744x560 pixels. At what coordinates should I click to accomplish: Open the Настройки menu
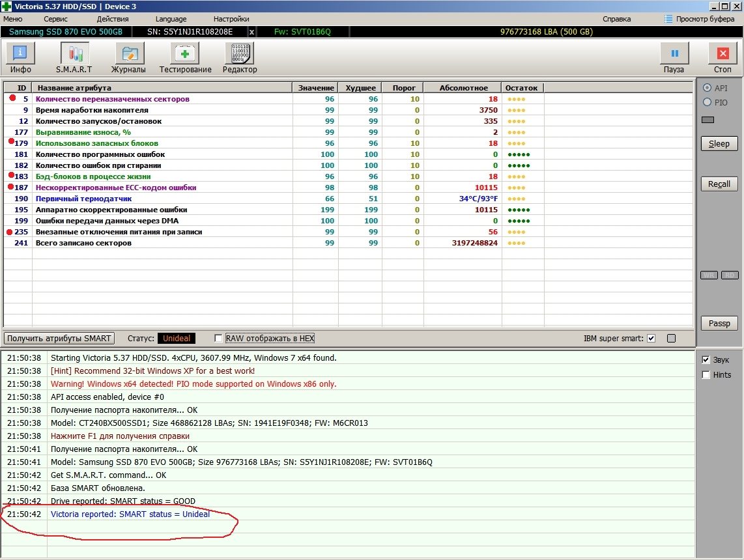[x=231, y=19]
